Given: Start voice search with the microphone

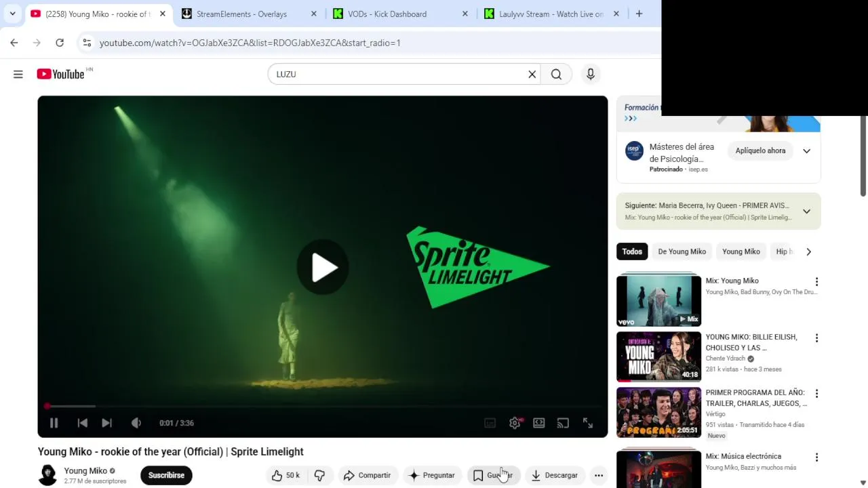Looking at the screenshot, I should 591,75.
